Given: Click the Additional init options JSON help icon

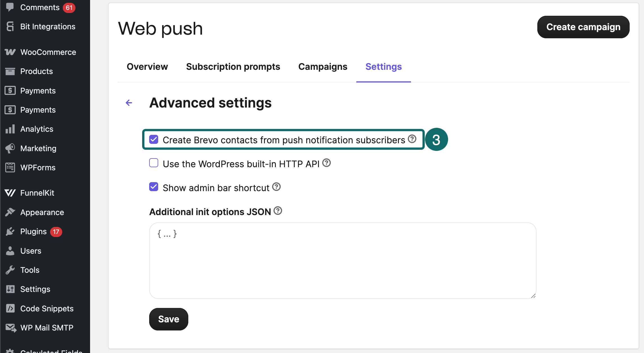Looking at the screenshot, I should click(278, 211).
